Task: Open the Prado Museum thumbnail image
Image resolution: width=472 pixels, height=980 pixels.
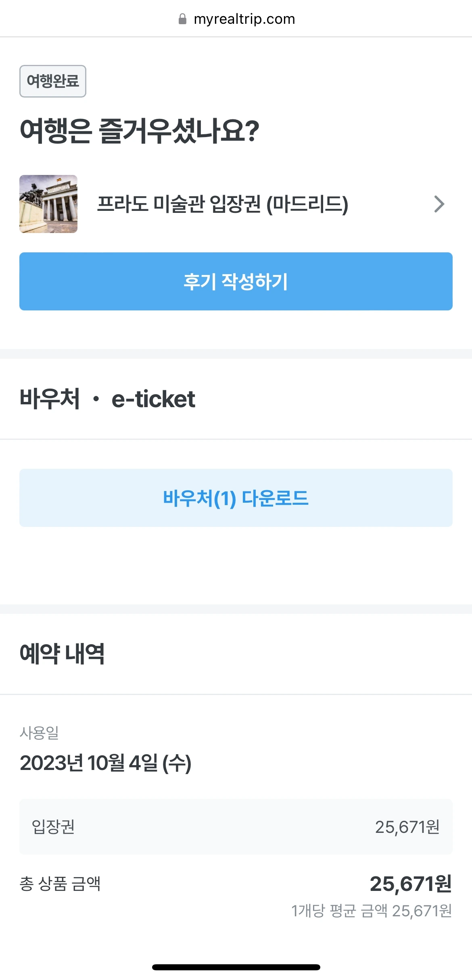Action: click(48, 204)
